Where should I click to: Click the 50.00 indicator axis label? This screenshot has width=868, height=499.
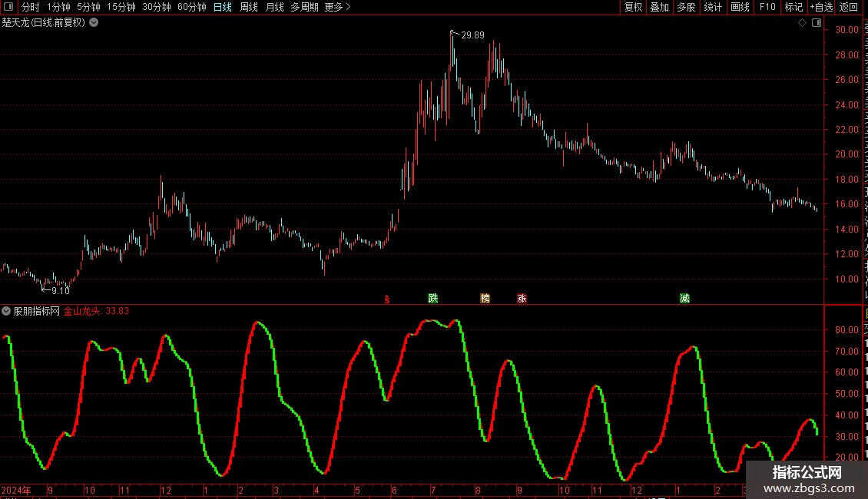(x=847, y=394)
